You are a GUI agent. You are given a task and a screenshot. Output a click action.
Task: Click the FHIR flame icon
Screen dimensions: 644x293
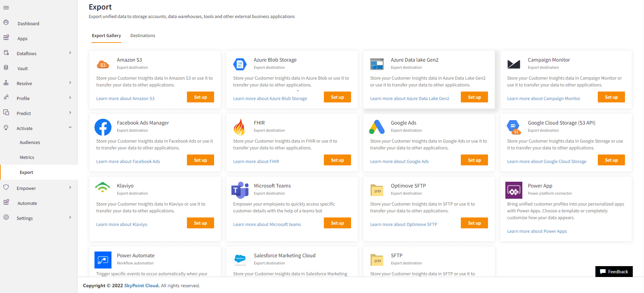[240, 127]
